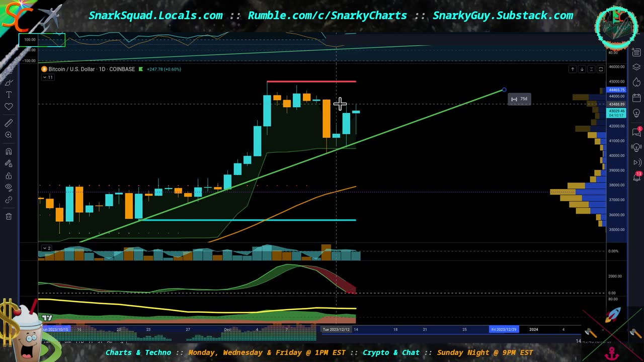The height and width of the screenshot is (362, 644).
Task: Click the green market-open indicator dot
Action: (x=141, y=69)
